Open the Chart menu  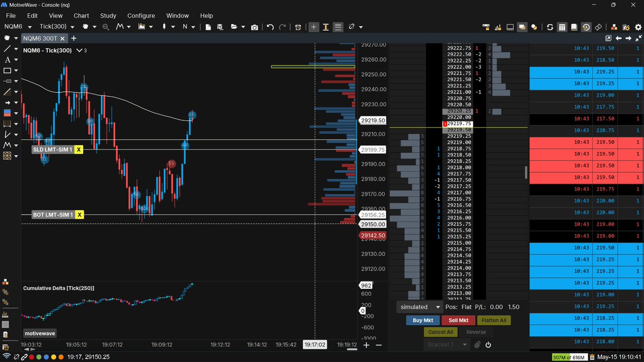(82, 16)
